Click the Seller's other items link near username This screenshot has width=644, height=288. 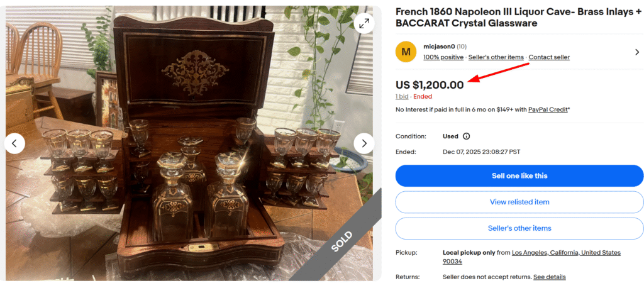[496, 57]
